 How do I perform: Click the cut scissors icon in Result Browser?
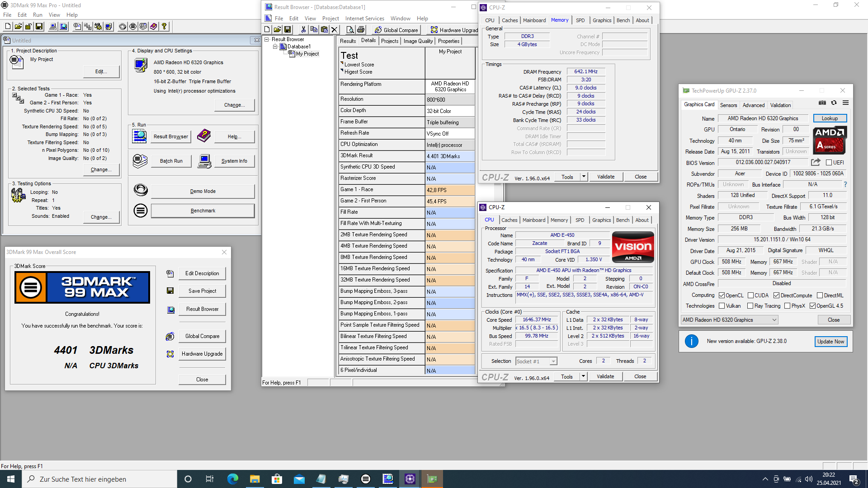tap(303, 30)
